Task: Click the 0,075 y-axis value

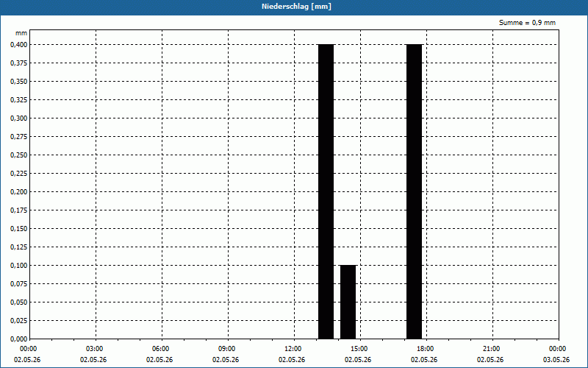Action: (18, 284)
